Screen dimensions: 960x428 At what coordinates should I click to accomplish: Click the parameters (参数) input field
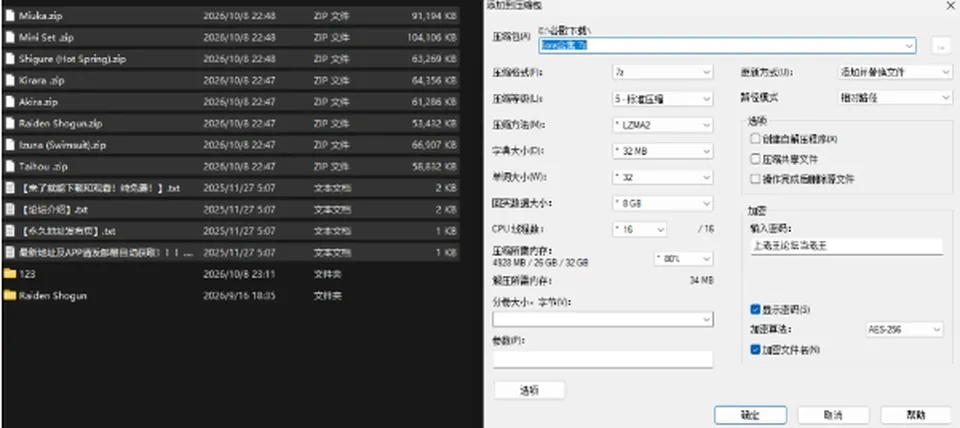tap(603, 359)
